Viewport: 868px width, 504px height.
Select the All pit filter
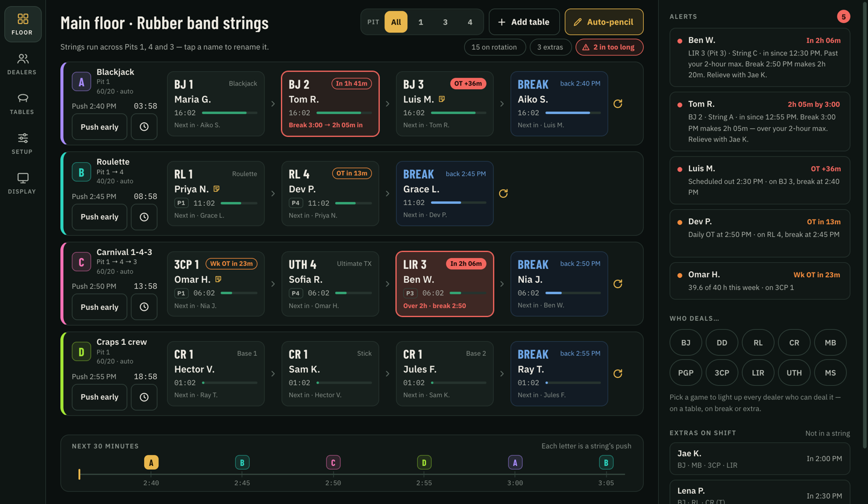click(x=396, y=22)
